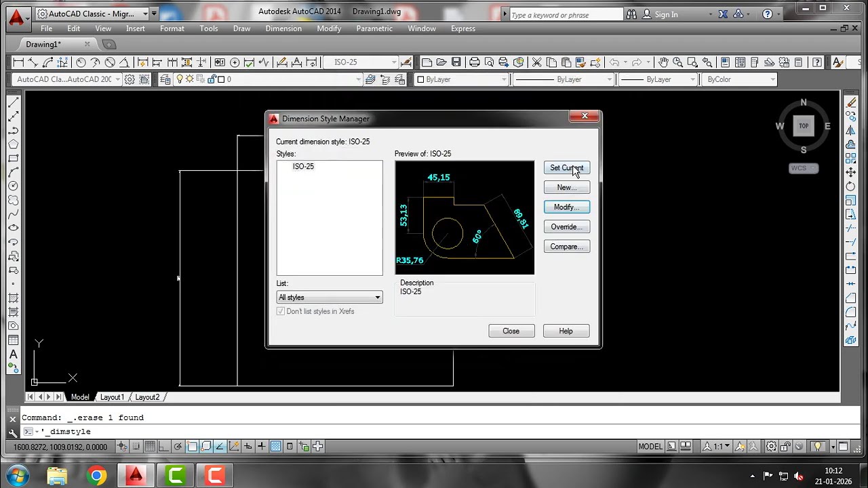Open the ByLayer linetype dropdown
The image size is (868, 488).
click(562, 79)
